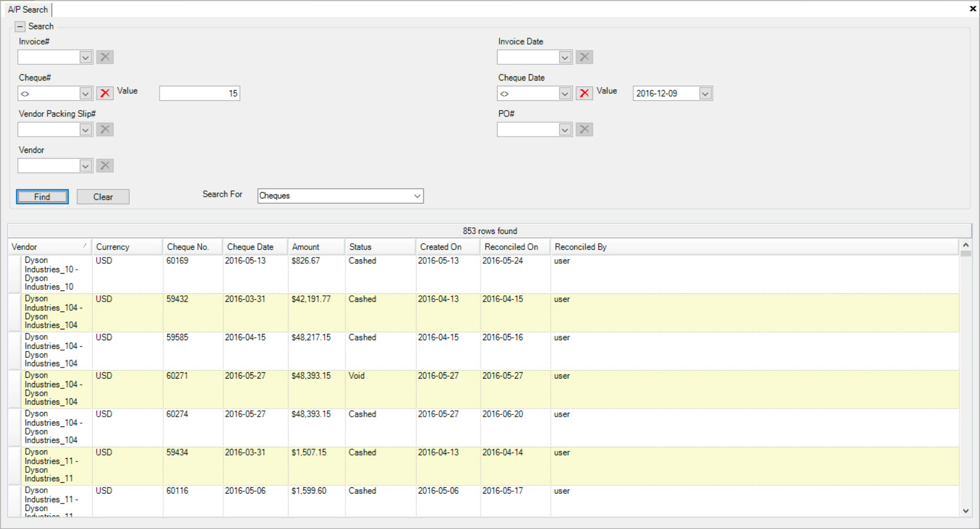Sort by the Created On column header
Image resolution: width=980 pixels, height=529 pixels.
point(448,247)
